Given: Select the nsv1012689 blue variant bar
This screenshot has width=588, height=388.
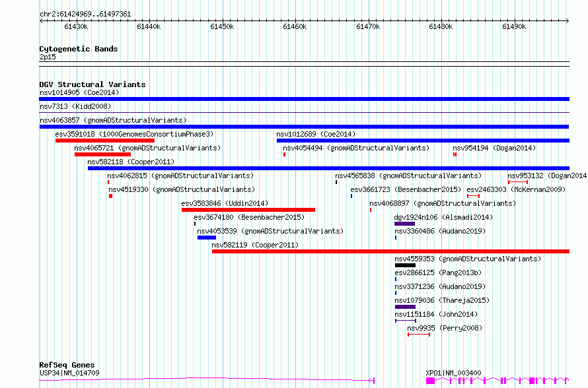Looking at the screenshot, I should 423,141.
